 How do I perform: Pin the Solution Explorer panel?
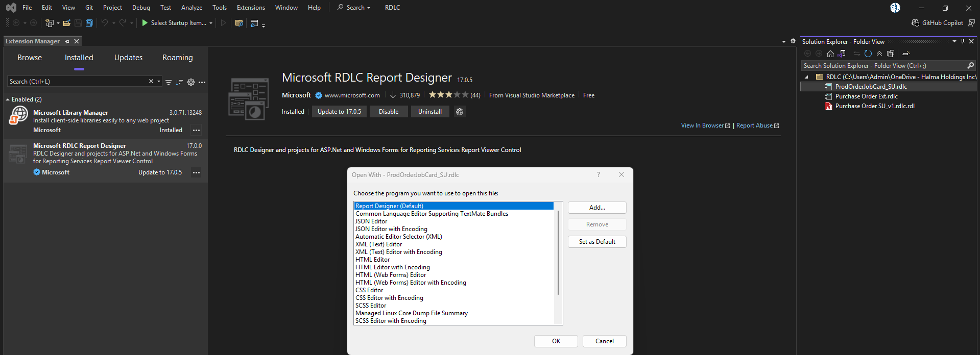click(x=963, y=41)
